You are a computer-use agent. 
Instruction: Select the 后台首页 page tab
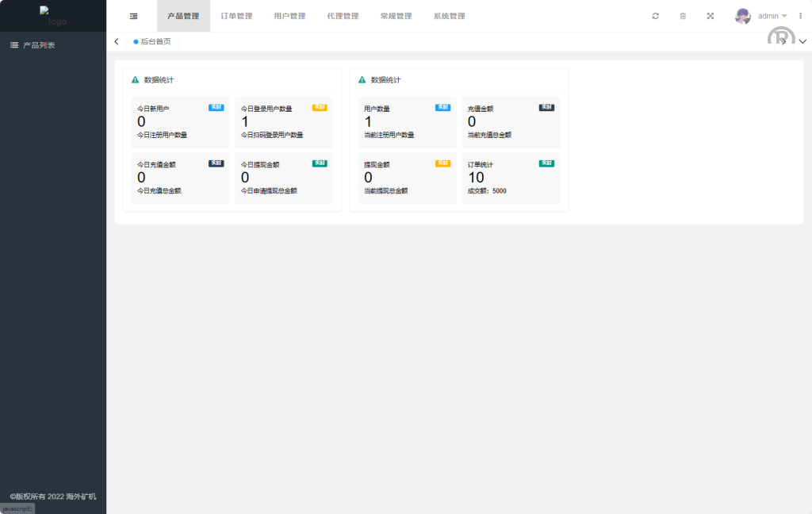pyautogui.click(x=155, y=41)
